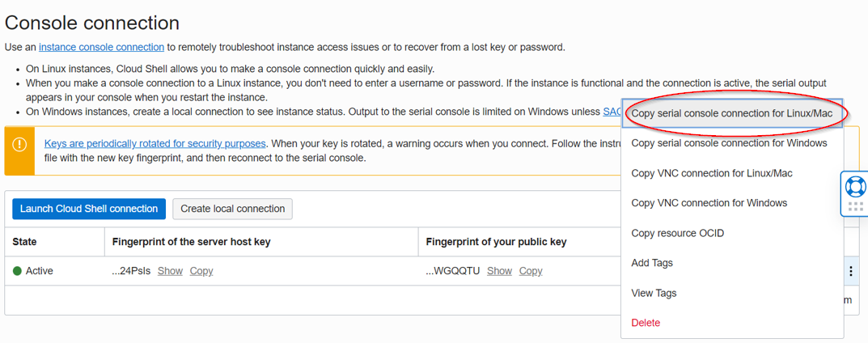Click the three-dot actions menu icon

click(x=850, y=272)
